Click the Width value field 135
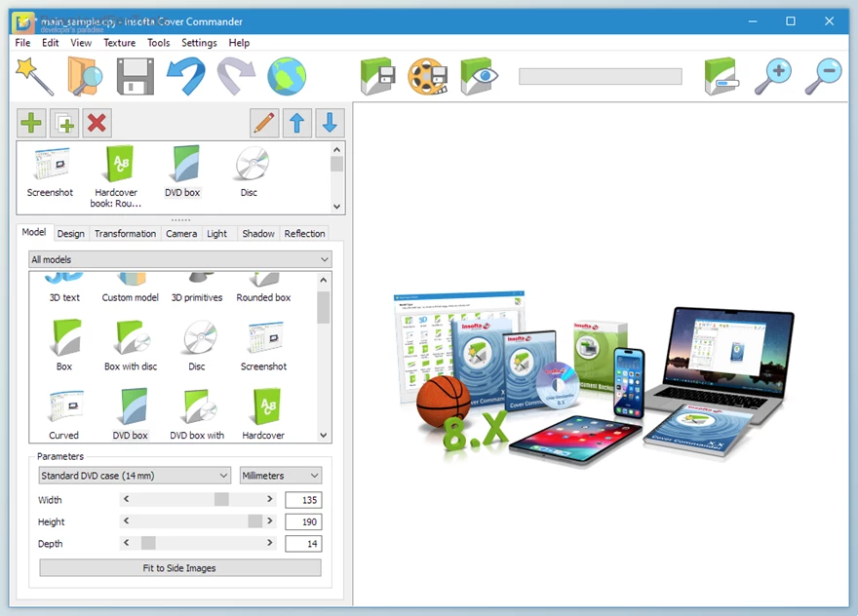858x616 pixels. [303, 499]
